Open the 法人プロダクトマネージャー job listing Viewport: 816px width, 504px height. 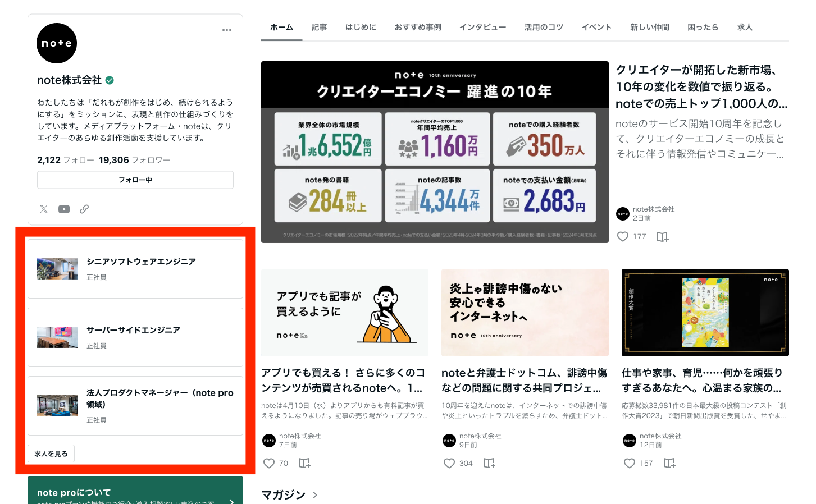(135, 406)
